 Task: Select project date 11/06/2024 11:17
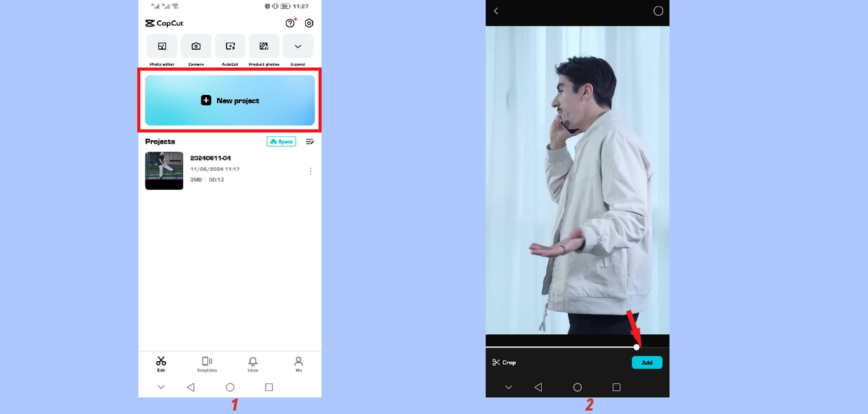click(215, 169)
